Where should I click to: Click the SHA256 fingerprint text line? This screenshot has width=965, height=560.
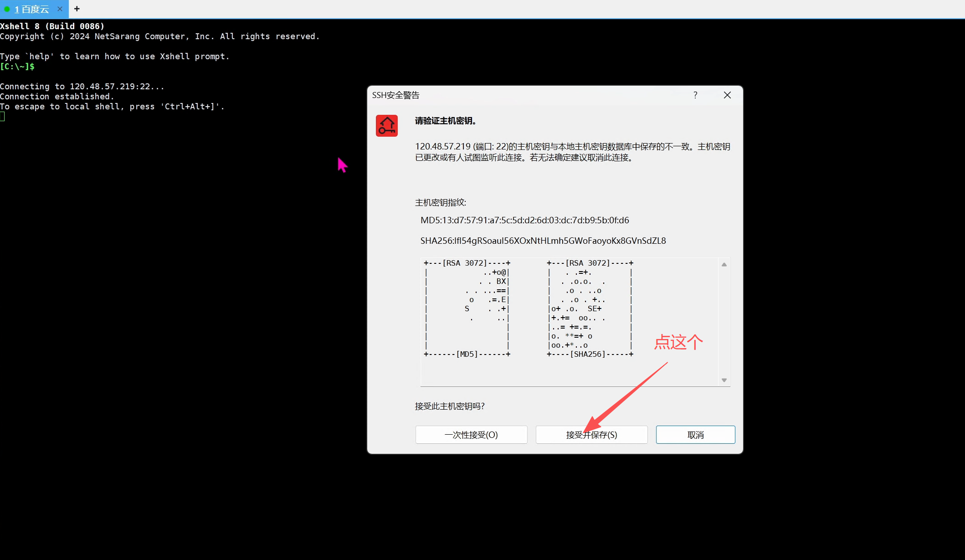pyautogui.click(x=543, y=241)
